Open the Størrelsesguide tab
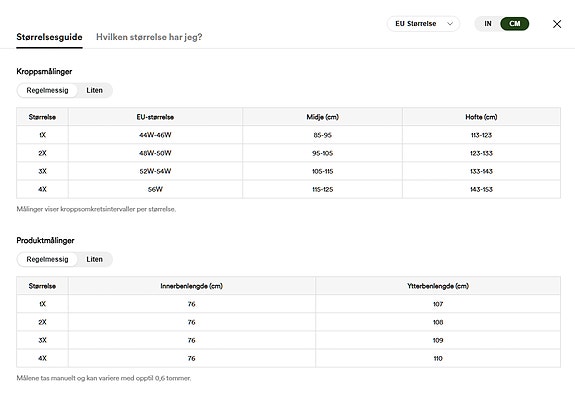The width and height of the screenshot is (575, 403). tap(50, 37)
